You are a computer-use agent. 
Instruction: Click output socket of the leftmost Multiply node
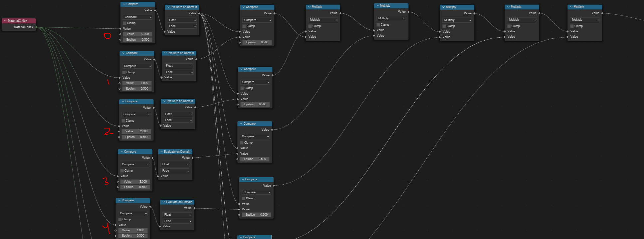tap(340, 13)
